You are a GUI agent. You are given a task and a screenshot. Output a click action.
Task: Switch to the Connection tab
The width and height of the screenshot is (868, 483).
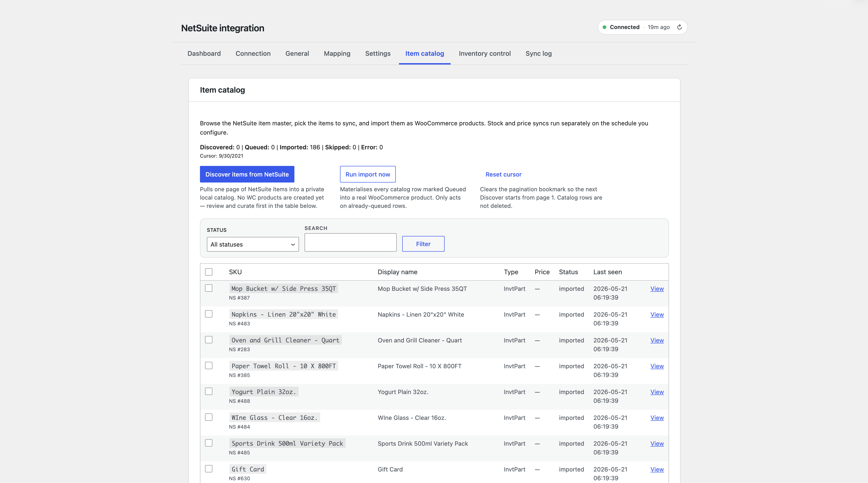click(253, 53)
